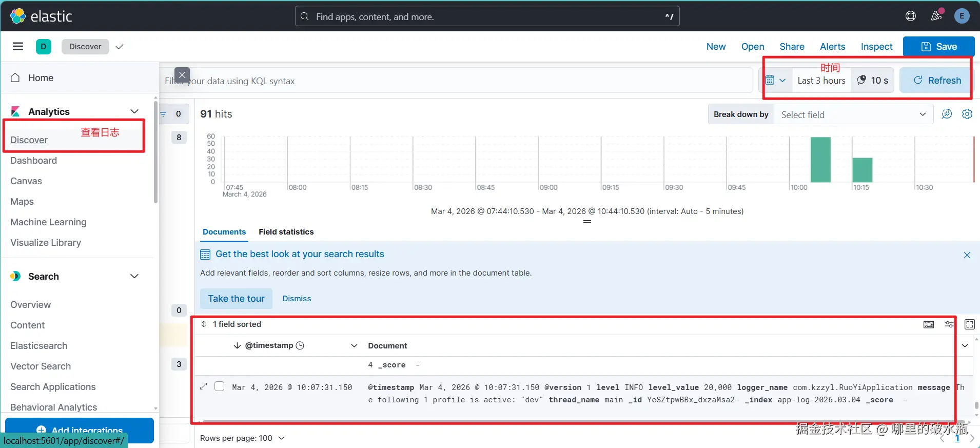Screen dimensions: 980x448
Task: Expand the first document row details
Action: pyautogui.click(x=204, y=386)
